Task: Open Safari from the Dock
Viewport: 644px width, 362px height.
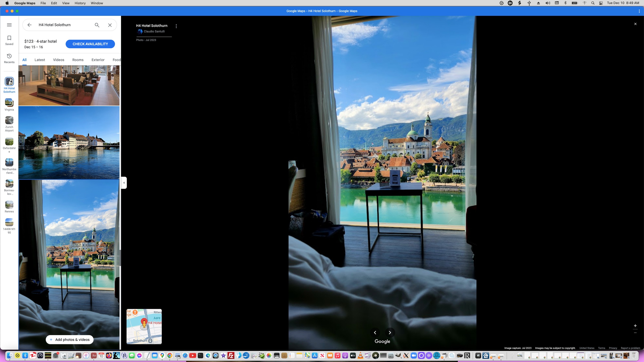Action: click(x=185, y=356)
